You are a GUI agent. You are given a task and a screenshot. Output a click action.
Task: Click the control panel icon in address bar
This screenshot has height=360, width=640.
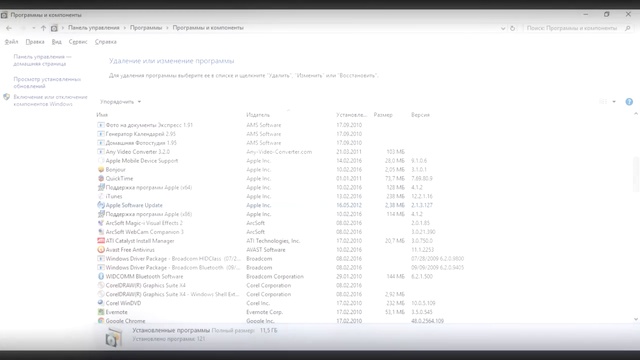coord(54,28)
